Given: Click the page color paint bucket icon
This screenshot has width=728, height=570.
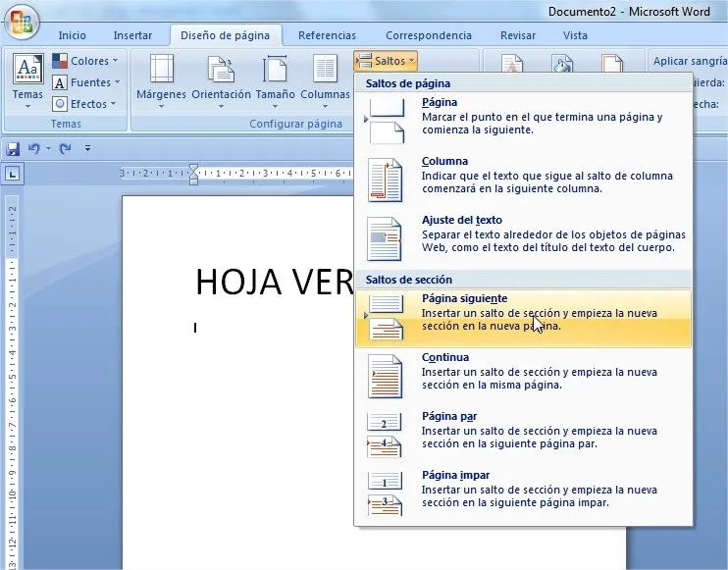Looking at the screenshot, I should click(x=562, y=63).
